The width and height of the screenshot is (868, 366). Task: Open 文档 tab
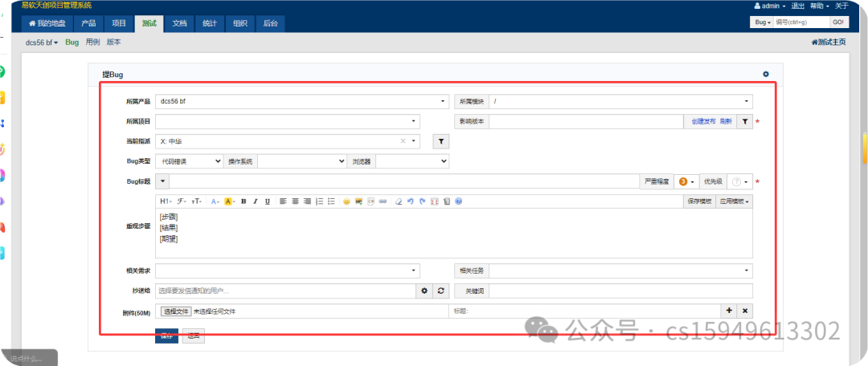tap(179, 24)
